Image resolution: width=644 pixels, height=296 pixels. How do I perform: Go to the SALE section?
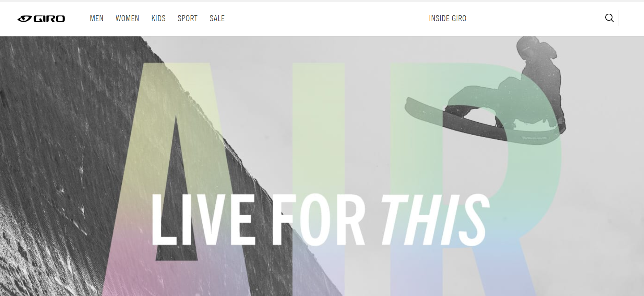217,18
